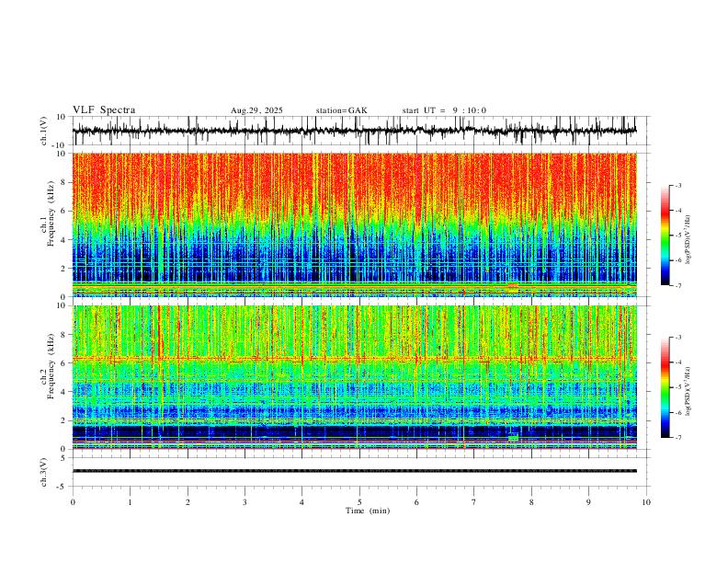This screenshot has width=728, height=563.
Task: Click the "6" kHz tick on ch.2 spectrogram
Action: (x=64, y=363)
